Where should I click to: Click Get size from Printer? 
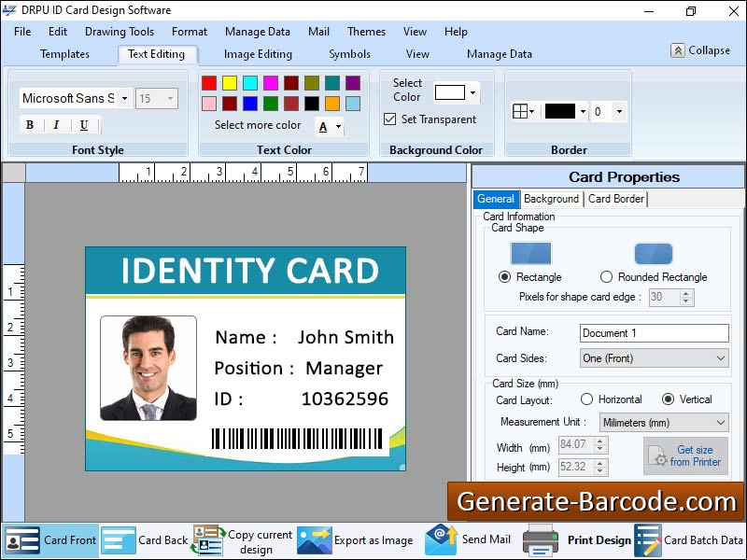tap(686, 455)
